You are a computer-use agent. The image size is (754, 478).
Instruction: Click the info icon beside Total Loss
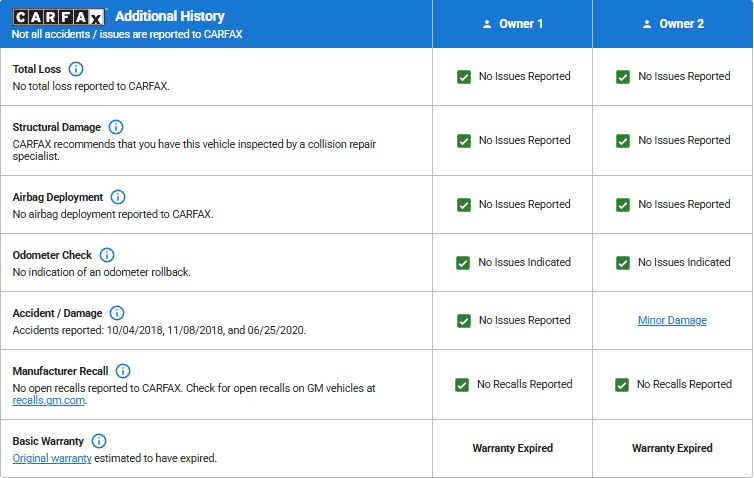coord(76,70)
